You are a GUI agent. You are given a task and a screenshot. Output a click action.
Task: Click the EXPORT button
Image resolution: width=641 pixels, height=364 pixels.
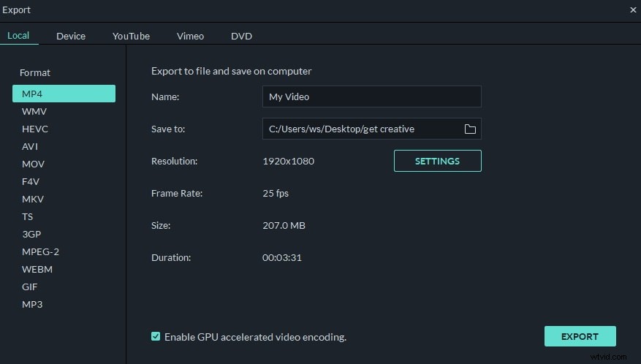pyautogui.click(x=580, y=336)
